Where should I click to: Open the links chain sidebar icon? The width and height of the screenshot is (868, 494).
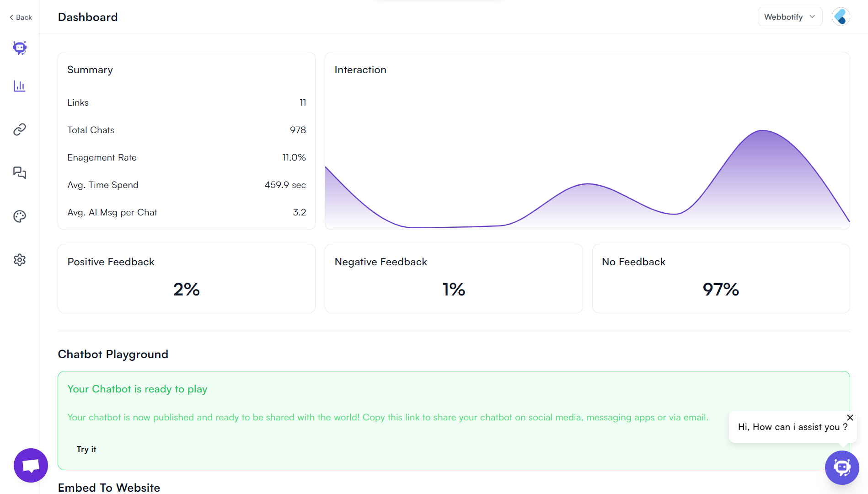20,129
